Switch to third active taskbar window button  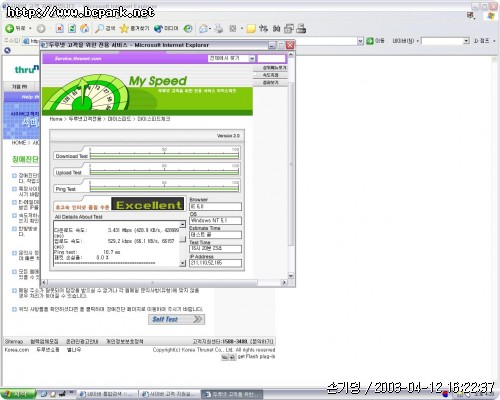233,394
